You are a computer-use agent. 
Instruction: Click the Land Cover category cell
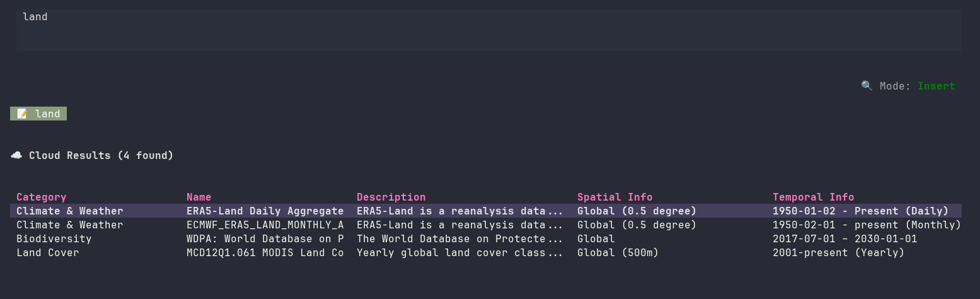(48, 252)
